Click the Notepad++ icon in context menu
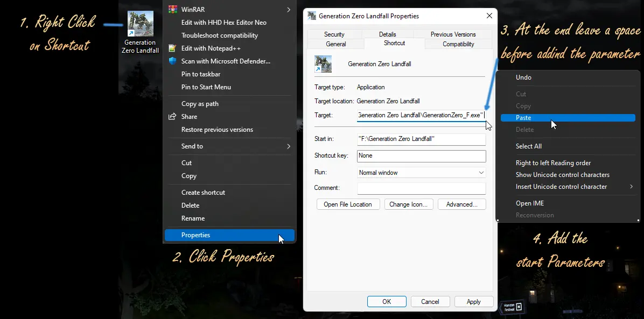Screen dimensions: 644x319 pyautogui.click(x=173, y=48)
